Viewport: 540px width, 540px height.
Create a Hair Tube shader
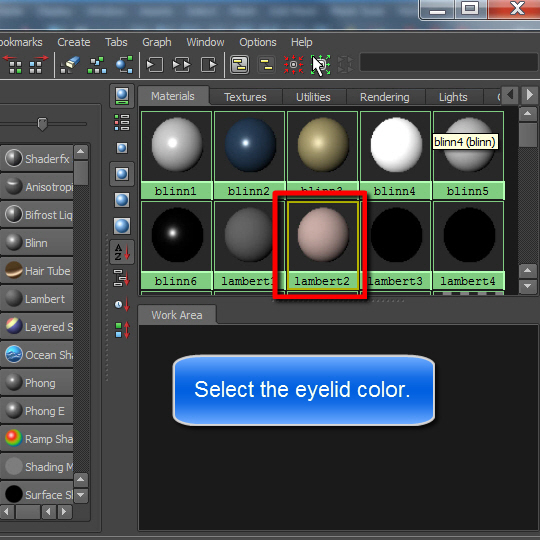37,271
